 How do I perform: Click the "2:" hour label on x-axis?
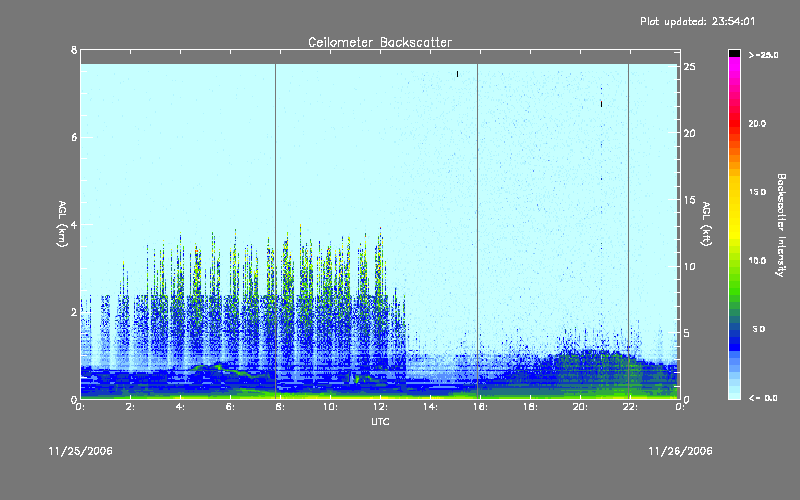coord(131,407)
